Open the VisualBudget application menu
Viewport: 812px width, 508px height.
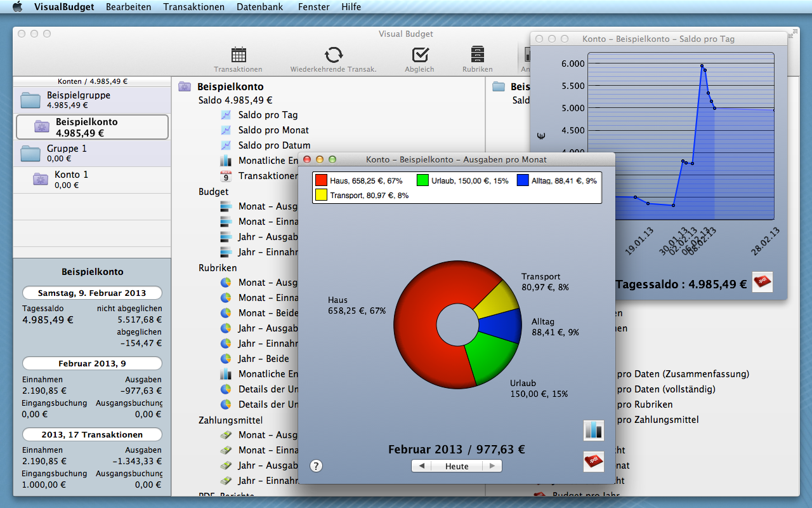point(64,7)
